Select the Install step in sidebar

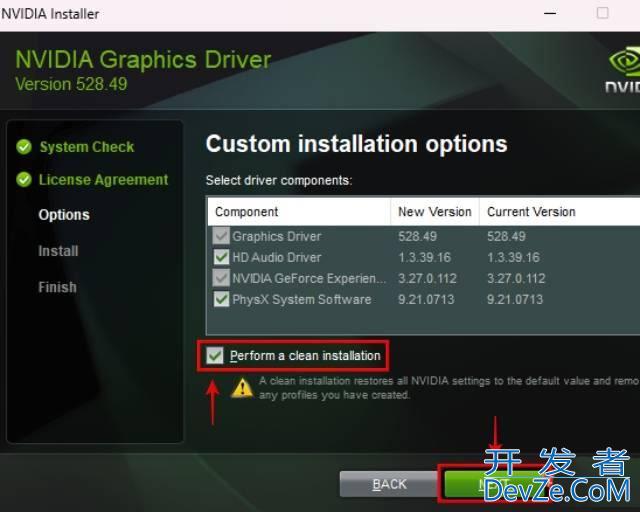58,251
